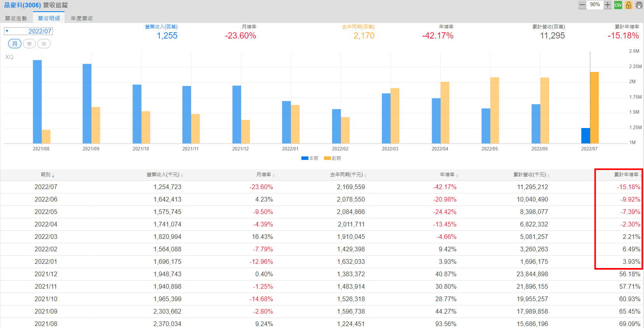The height and width of the screenshot is (328, 644).
Task: Select the 2021/12 table row period
Action: click(46, 274)
